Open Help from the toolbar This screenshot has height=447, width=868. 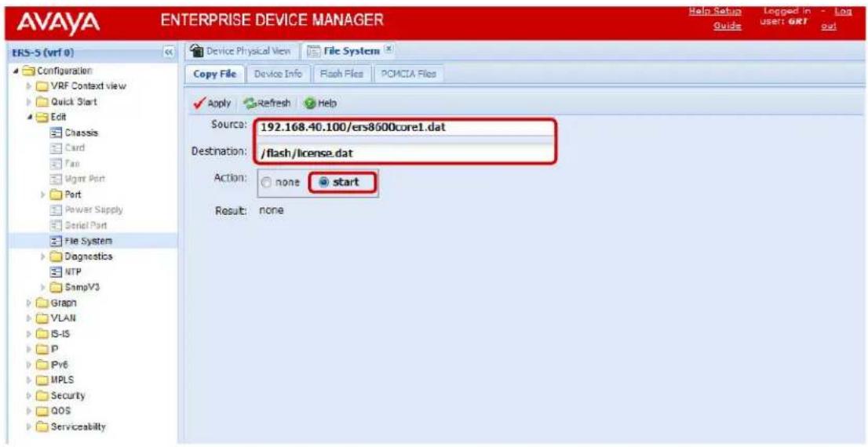[320, 104]
